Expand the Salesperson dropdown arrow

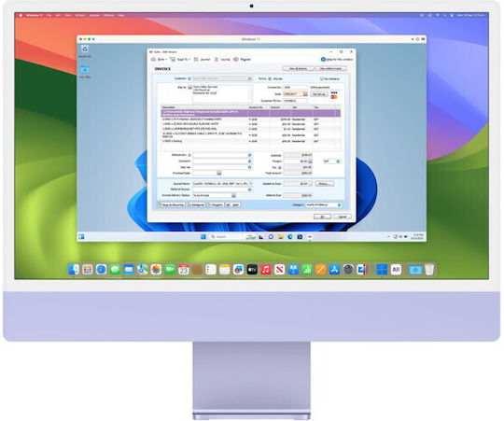click(x=250, y=155)
